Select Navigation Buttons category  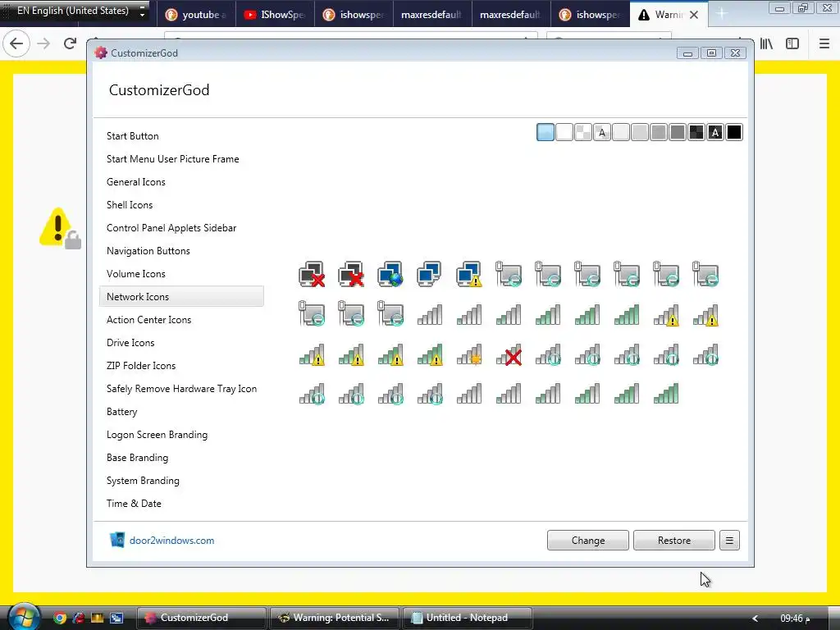point(148,251)
